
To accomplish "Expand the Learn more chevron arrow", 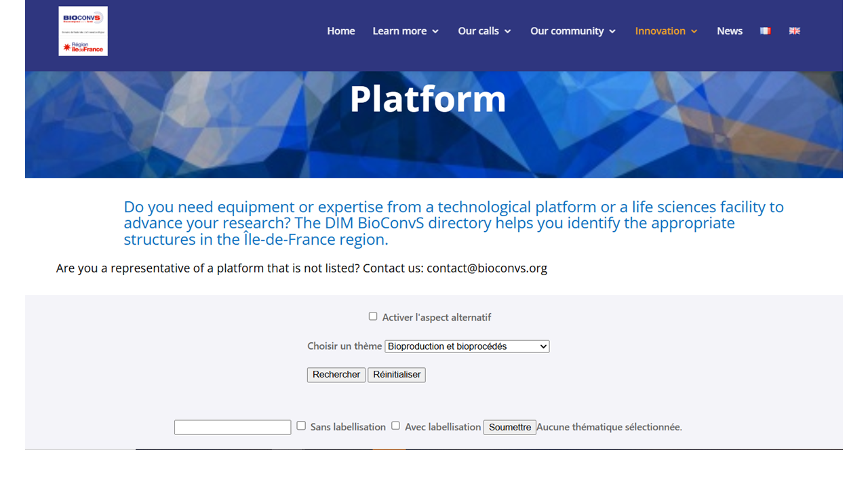I will tap(435, 32).
